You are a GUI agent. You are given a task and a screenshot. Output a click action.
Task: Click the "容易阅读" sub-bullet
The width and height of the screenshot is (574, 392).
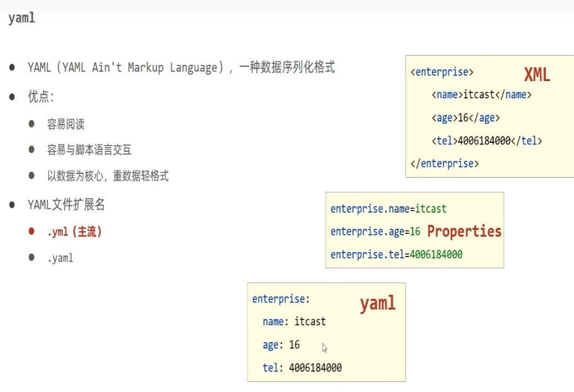(x=66, y=124)
